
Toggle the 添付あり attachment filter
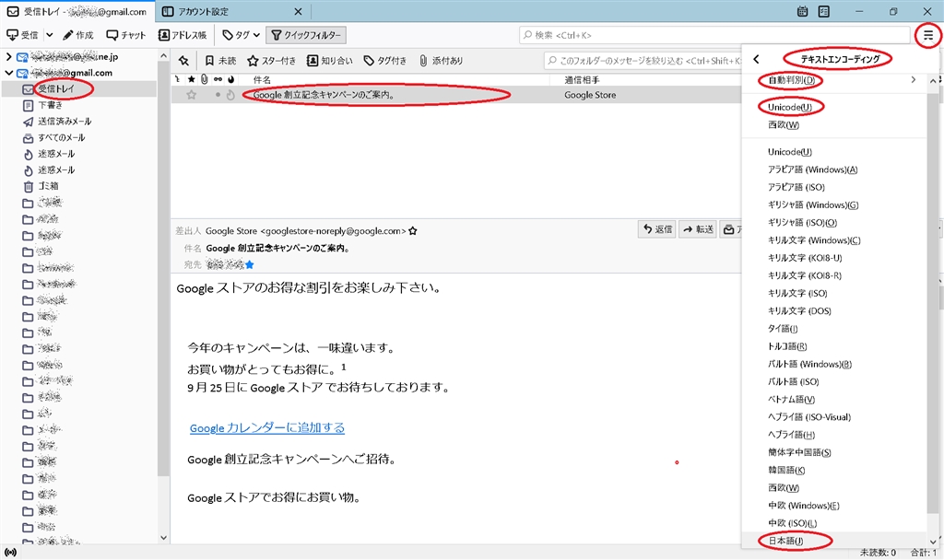[x=441, y=60]
